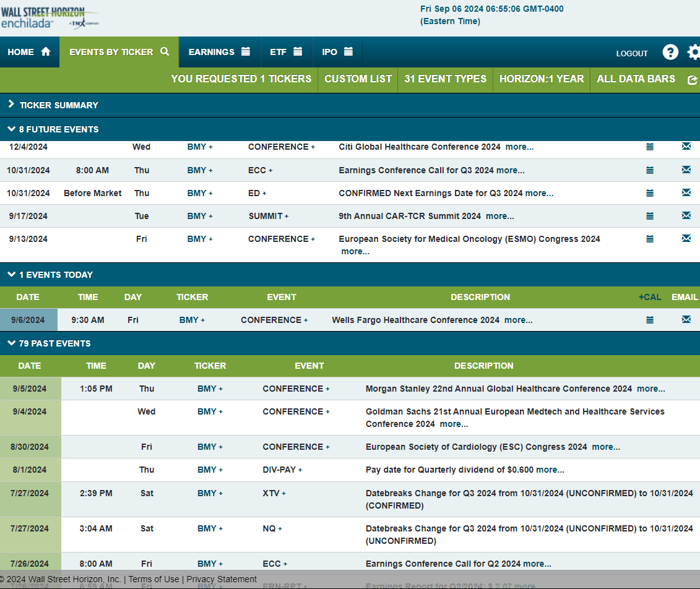
Task: Open more for 9th Annual CAR-TCR Summit
Action: tap(499, 216)
